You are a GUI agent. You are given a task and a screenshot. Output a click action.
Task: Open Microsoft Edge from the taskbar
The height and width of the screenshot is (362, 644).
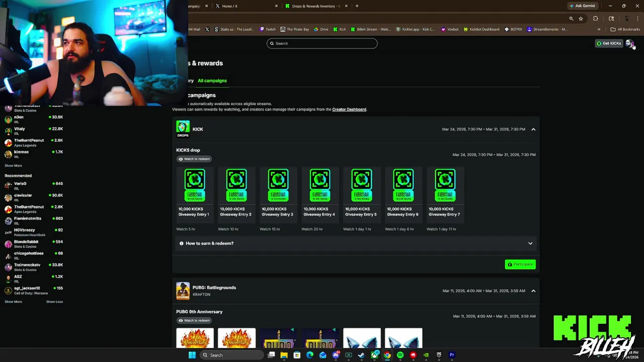pyautogui.click(x=310, y=355)
